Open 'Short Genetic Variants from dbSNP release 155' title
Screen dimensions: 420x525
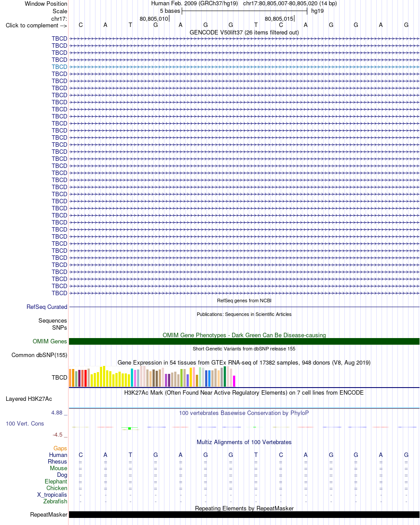point(244,349)
